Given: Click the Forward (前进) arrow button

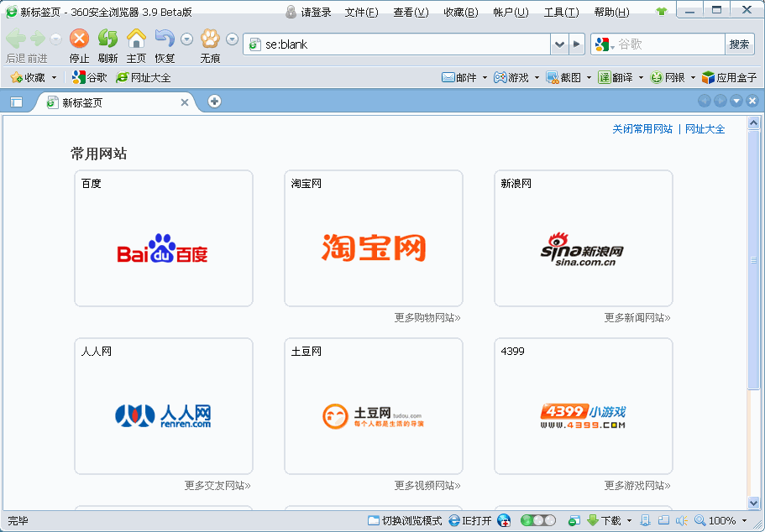Looking at the screenshot, I should coord(38,38).
